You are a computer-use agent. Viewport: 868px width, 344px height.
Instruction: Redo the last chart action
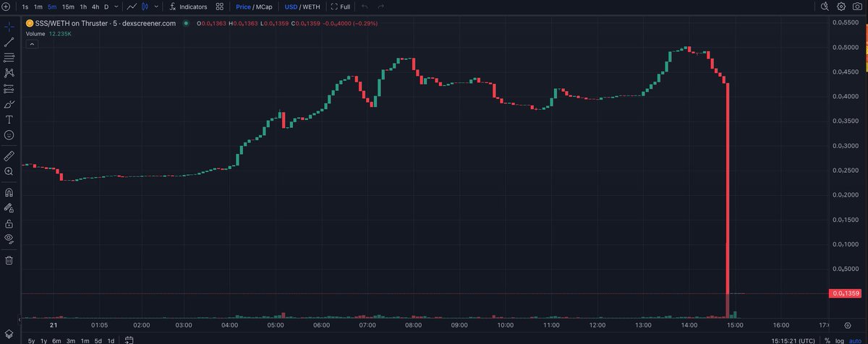pos(381,7)
